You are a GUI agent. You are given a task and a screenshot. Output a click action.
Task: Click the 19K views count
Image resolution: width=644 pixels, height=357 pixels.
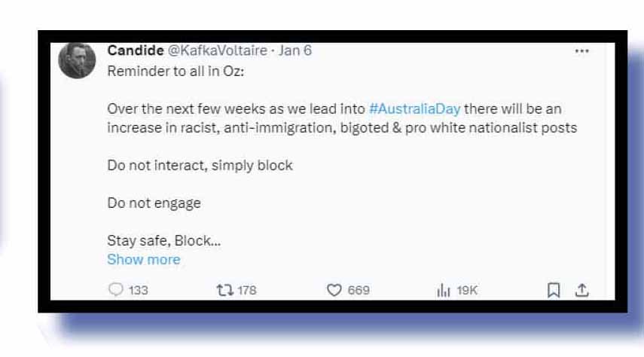468,291
